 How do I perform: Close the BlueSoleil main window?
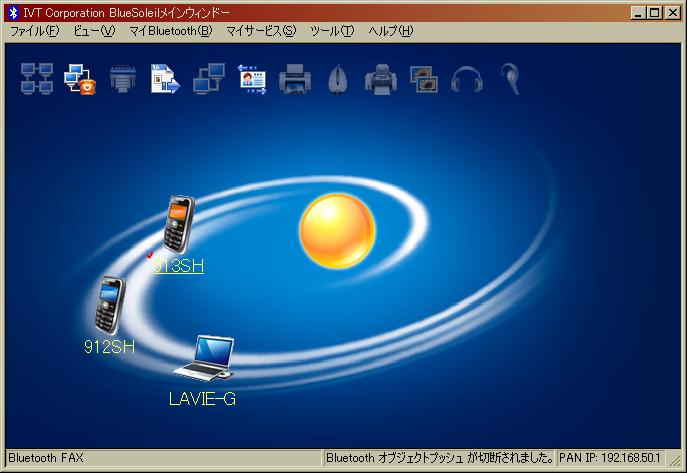coord(673,13)
